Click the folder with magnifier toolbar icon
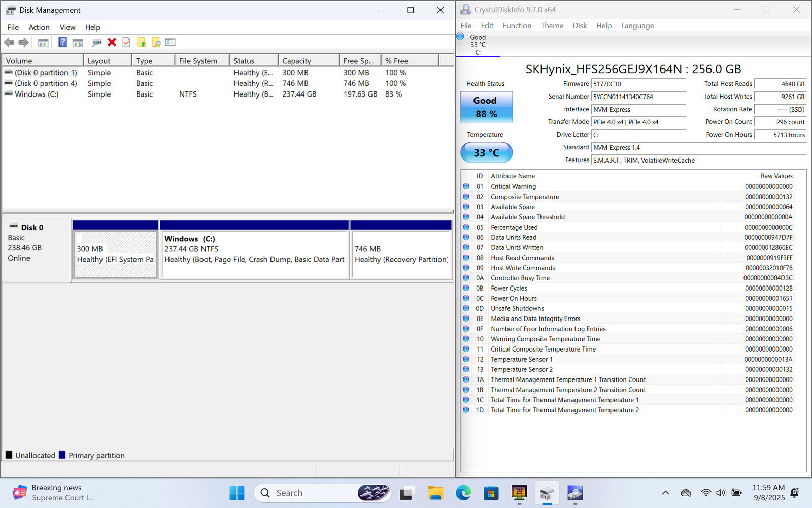Screen dimensions: 812x508 click(x=156, y=43)
